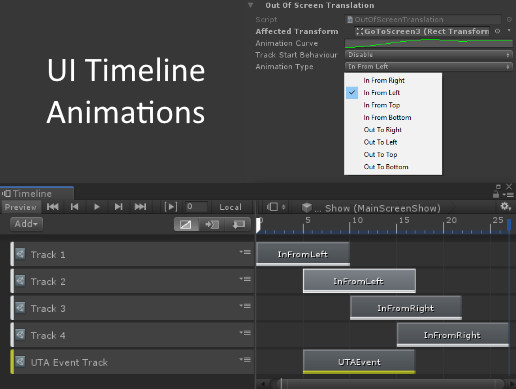Toggle the Local time reference button
The height and width of the screenshot is (389, 516).
tap(230, 207)
